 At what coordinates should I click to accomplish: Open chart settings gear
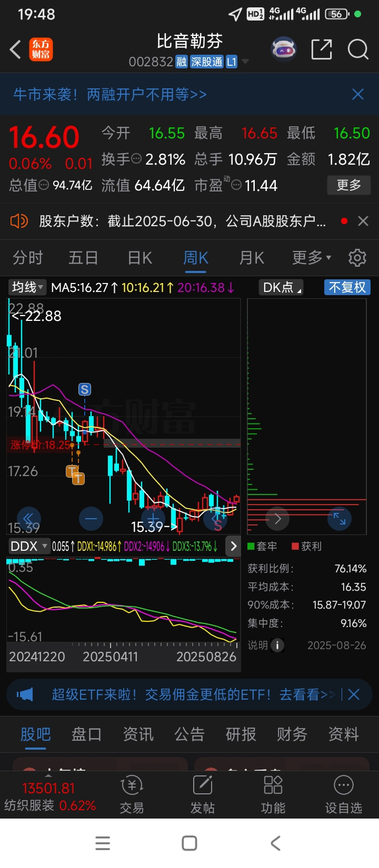tap(357, 258)
